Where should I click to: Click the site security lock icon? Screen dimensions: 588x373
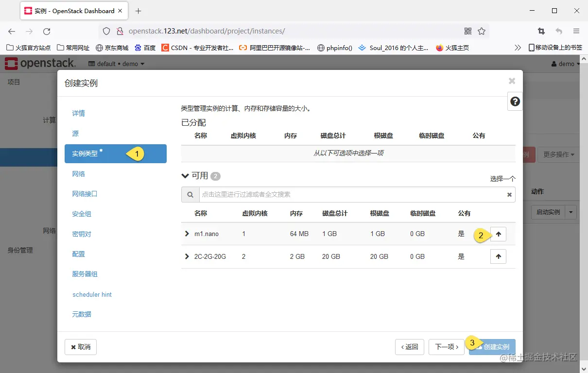tap(120, 31)
